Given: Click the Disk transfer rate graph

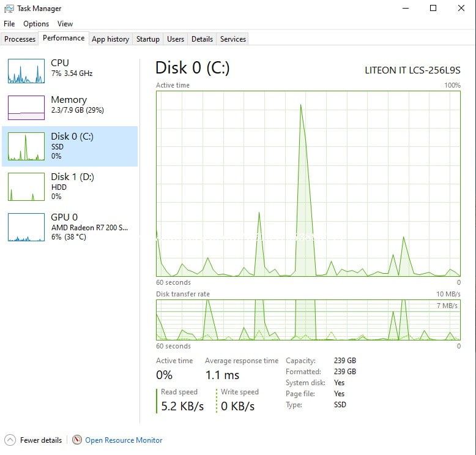Looking at the screenshot, I should (x=308, y=320).
